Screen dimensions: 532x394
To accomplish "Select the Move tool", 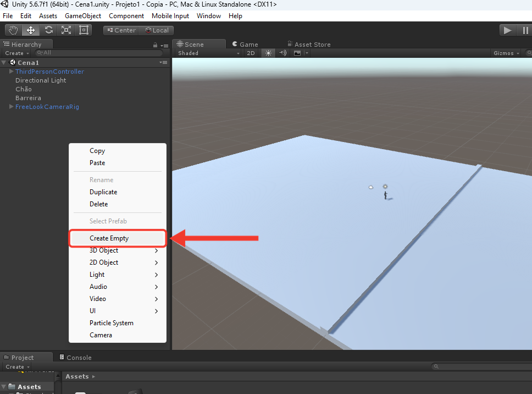I will point(31,30).
